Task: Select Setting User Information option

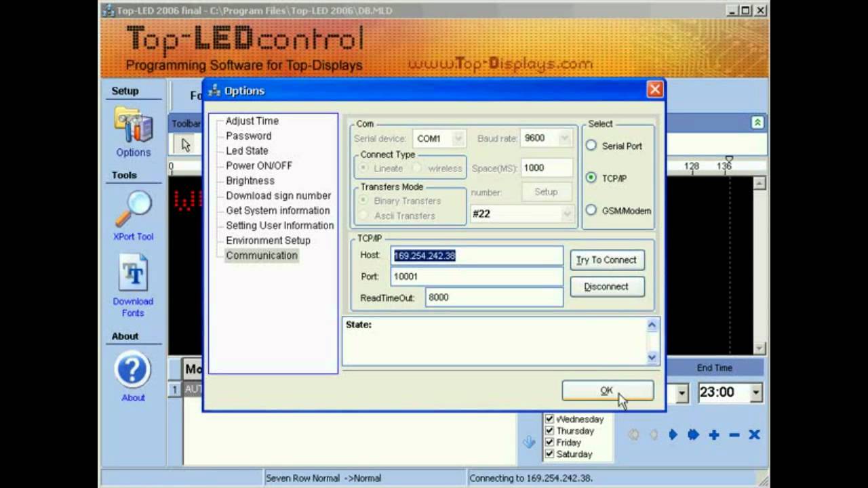Action: tap(280, 225)
